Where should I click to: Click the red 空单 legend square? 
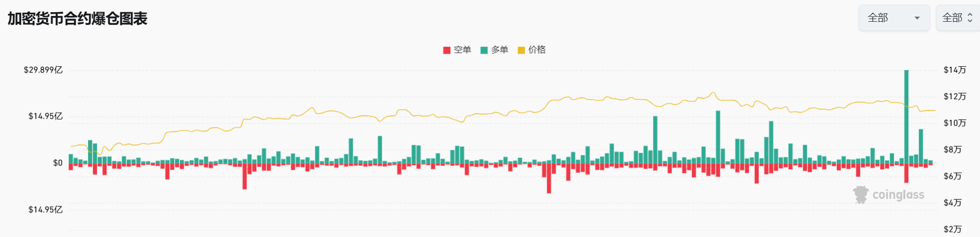point(447,50)
